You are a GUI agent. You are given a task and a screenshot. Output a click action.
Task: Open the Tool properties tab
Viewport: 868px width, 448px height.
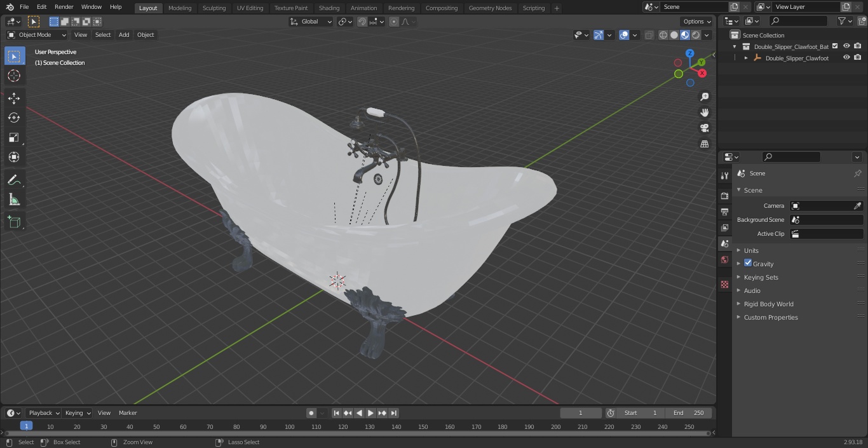pyautogui.click(x=724, y=175)
